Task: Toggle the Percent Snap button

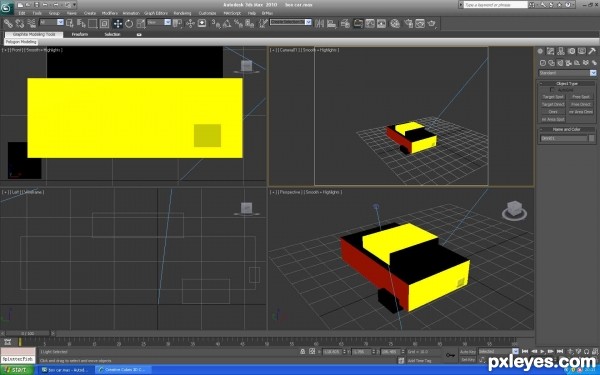Action: pyautogui.click(x=238, y=24)
